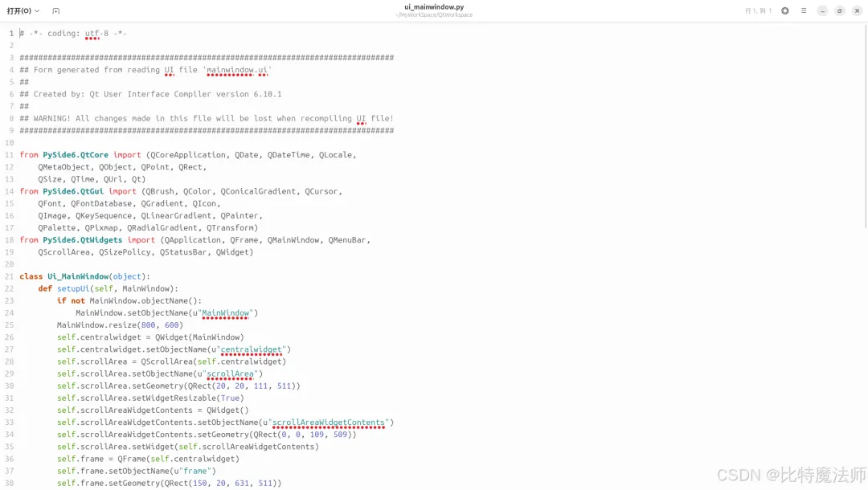Viewport: 868px width, 490px height.
Task: Click the "scrollAreaWidgetContents" string on line 33
Action: [328, 423]
